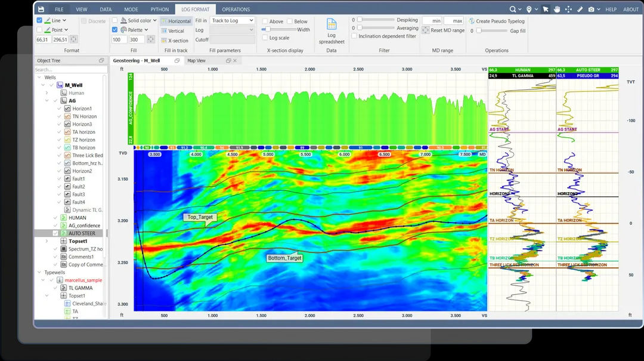
Task: Click the Fault1 icon in tree
Action: (x=68, y=179)
